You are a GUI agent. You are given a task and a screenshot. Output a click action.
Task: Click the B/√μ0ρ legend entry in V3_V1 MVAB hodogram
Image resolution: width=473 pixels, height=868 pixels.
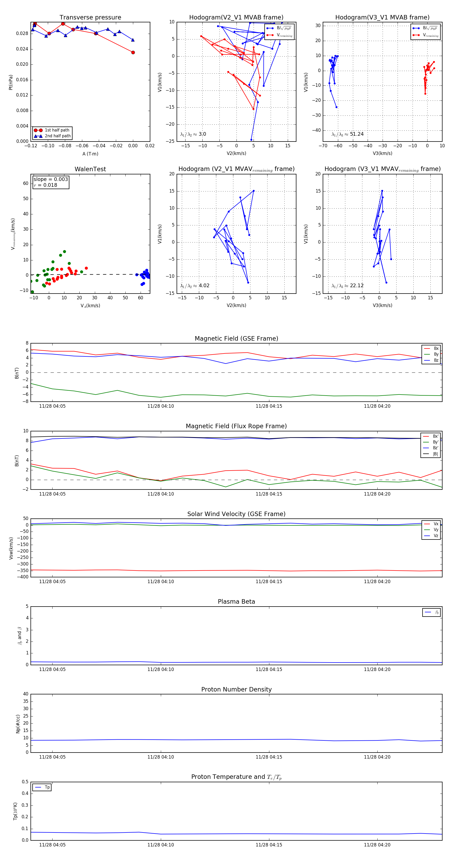425,28
